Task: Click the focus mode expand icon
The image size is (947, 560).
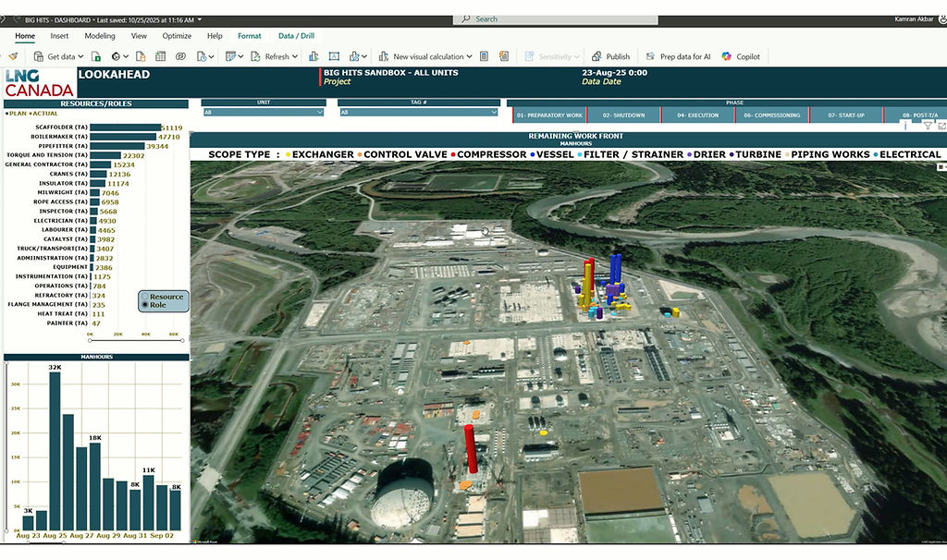Action: (941, 126)
